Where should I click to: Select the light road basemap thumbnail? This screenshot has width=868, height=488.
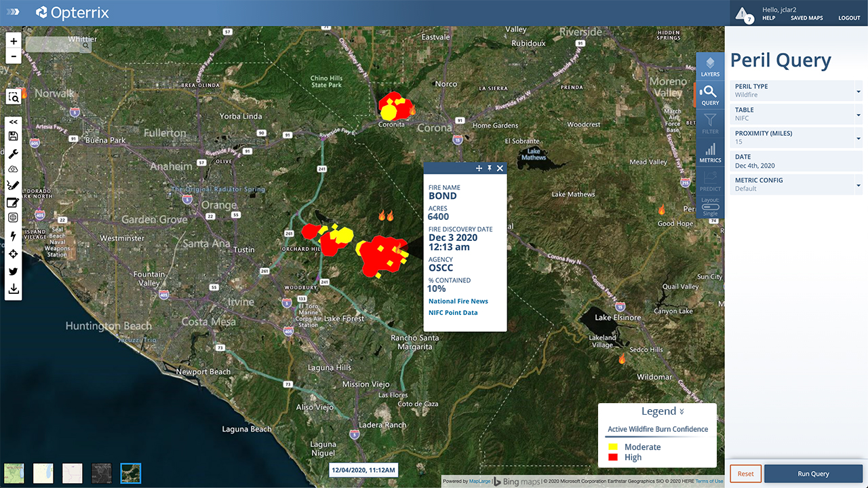tap(43, 473)
